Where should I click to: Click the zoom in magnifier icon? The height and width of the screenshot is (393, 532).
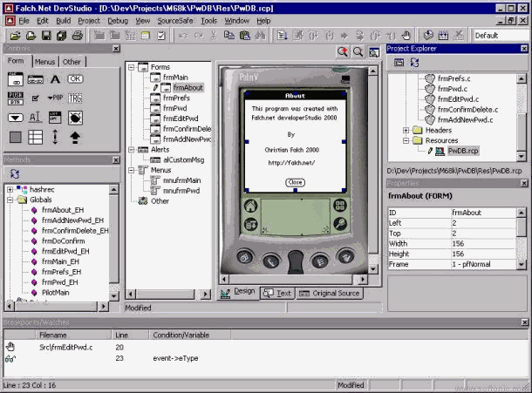pyautogui.click(x=343, y=52)
